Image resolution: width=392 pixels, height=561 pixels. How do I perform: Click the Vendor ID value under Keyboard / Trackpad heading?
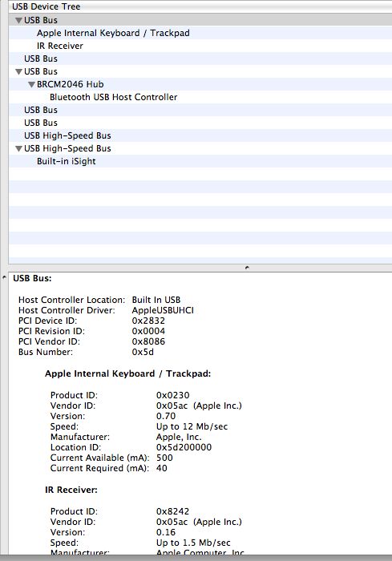[x=199, y=406]
